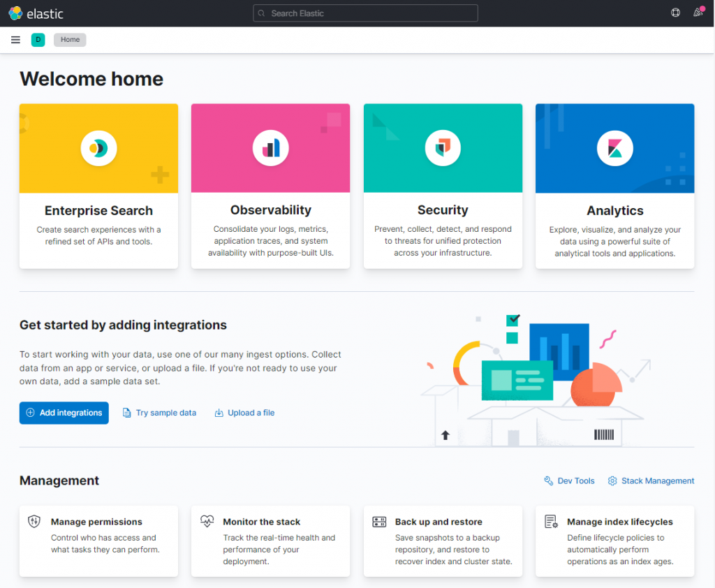
Task: Click the Manage permissions shield icon
Action: coord(34,521)
